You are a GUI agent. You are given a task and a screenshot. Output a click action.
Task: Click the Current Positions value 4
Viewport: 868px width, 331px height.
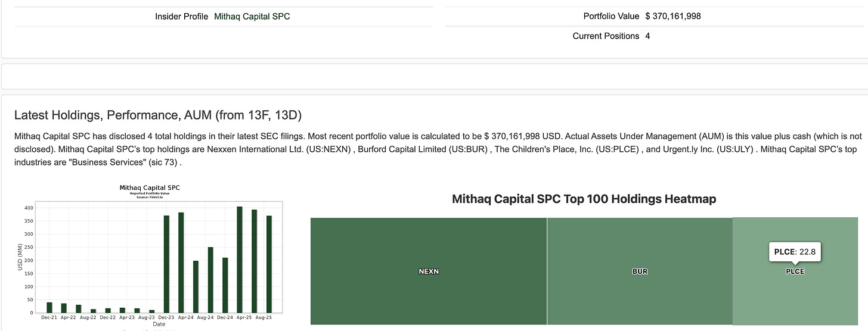(x=647, y=36)
